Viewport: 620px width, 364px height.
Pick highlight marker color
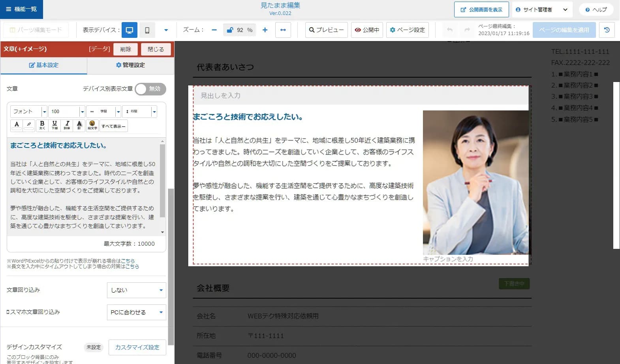pyautogui.click(x=29, y=125)
